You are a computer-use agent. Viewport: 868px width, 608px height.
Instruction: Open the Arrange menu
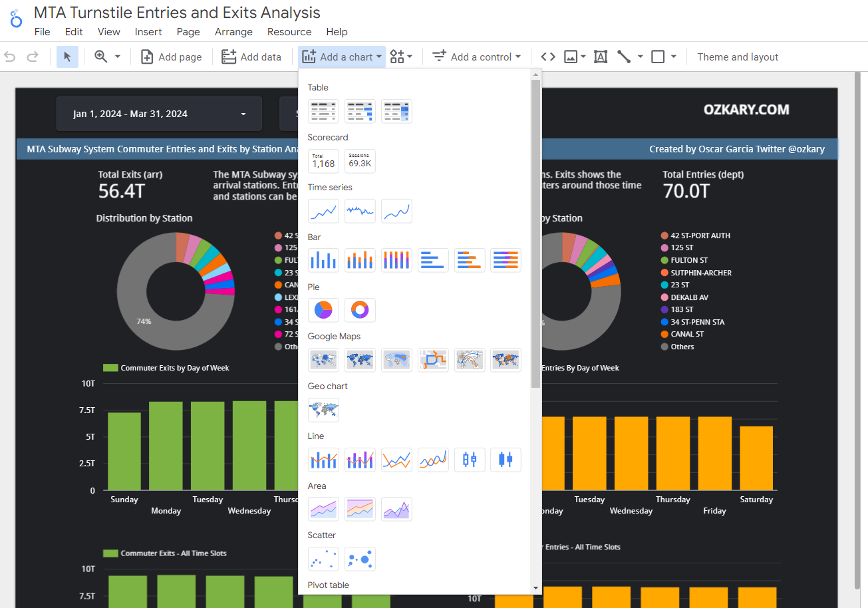tap(233, 32)
